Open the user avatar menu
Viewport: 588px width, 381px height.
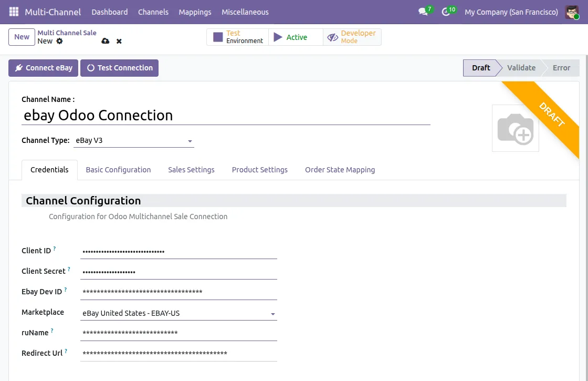572,12
